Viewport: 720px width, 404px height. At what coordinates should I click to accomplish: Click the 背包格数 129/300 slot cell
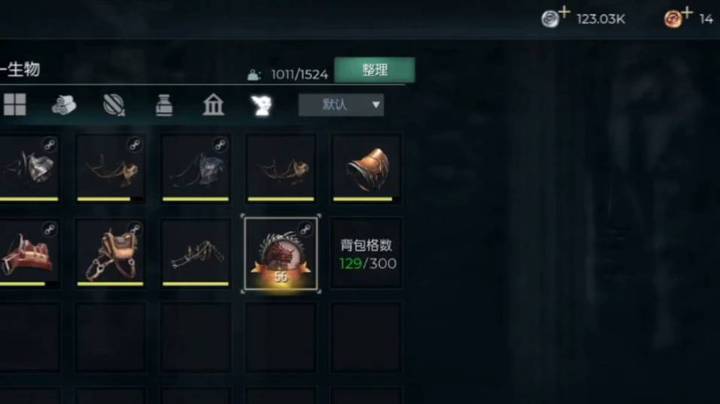point(366,254)
